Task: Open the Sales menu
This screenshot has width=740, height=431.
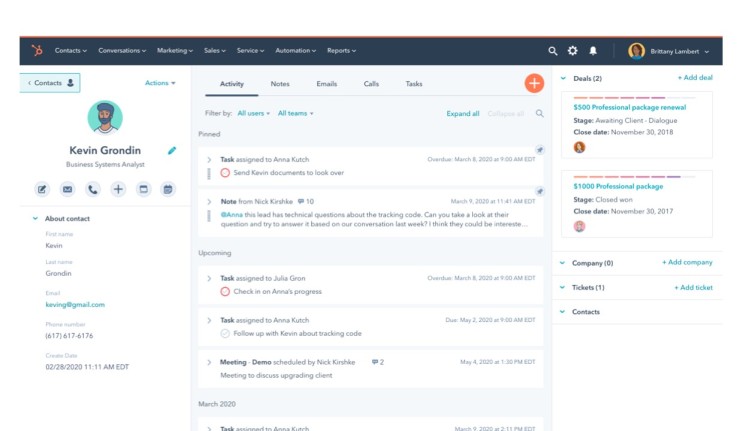Action: coord(214,50)
